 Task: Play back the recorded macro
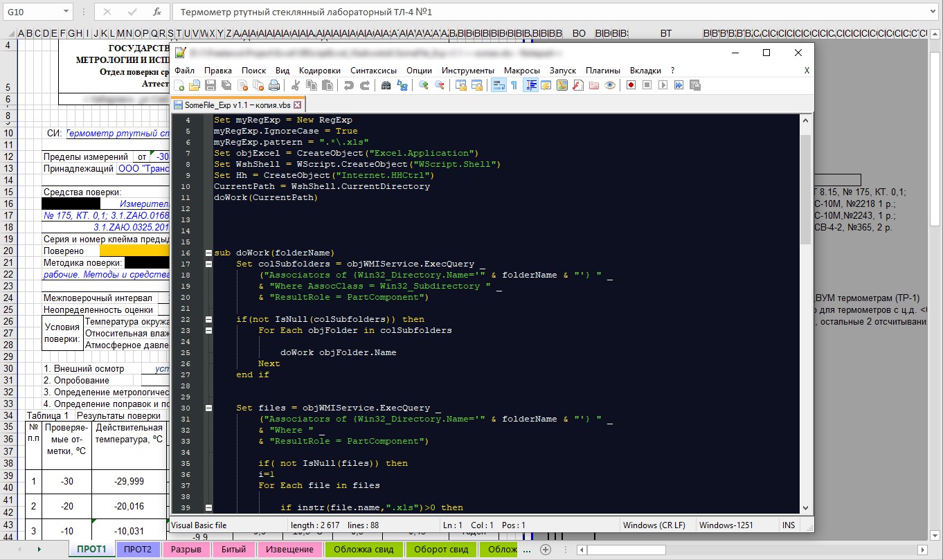coord(663,85)
